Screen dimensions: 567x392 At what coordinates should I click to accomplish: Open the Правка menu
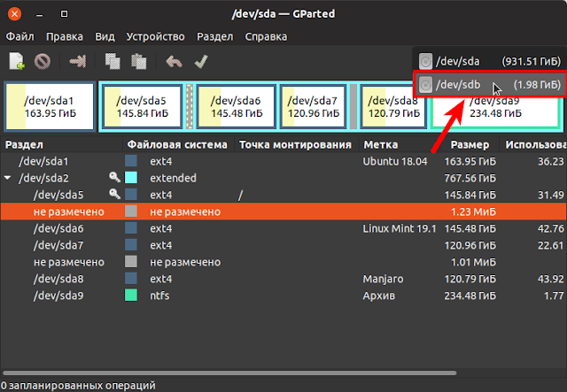pos(65,36)
